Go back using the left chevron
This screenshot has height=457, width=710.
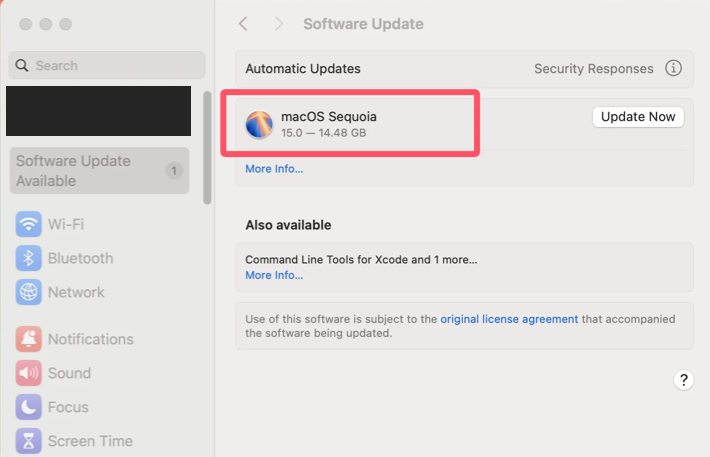(x=243, y=24)
